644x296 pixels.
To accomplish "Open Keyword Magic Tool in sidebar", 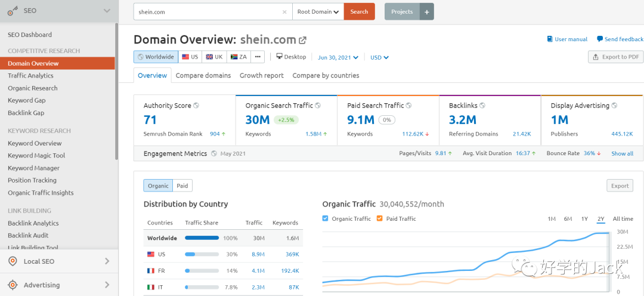I will [36, 155].
